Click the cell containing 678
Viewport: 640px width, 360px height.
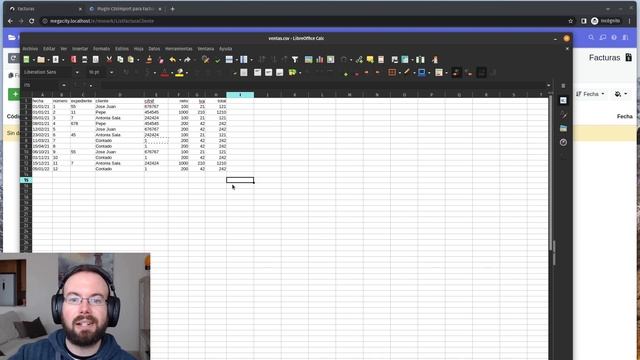pyautogui.click(x=82, y=123)
